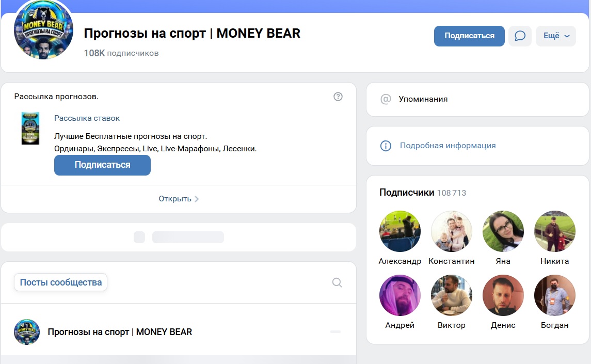This screenshot has width=591, height=364.
Task: Open Яна subscriber avatar
Action: point(503,231)
